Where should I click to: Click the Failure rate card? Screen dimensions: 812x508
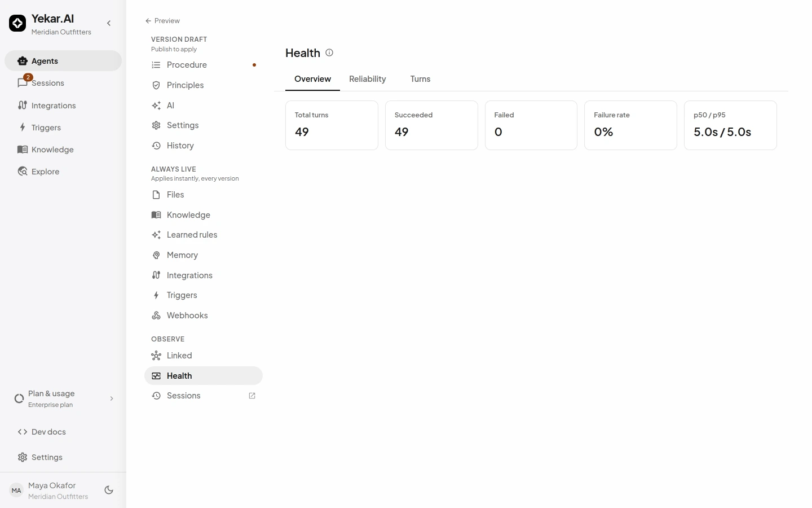(630, 125)
